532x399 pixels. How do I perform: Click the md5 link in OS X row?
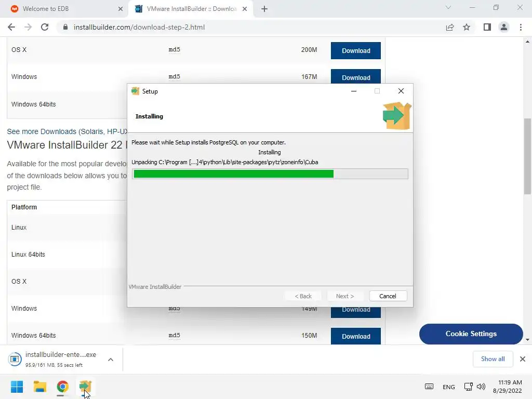(175, 49)
